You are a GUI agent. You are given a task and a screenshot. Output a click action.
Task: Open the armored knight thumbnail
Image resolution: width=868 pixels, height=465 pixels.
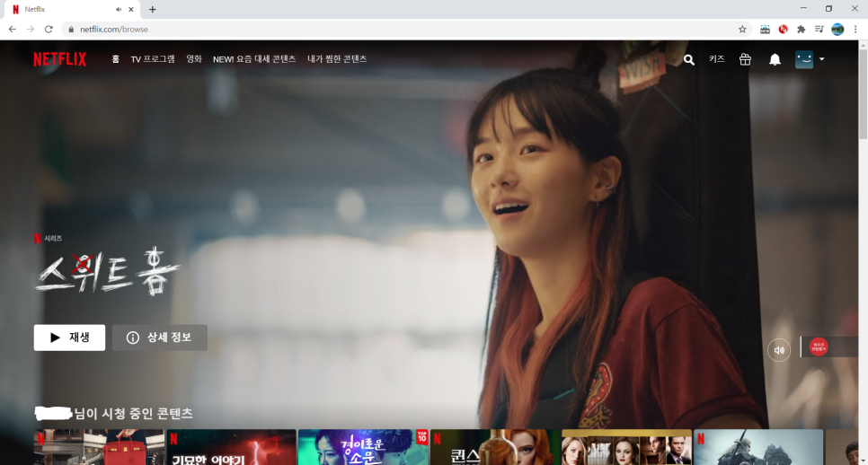758,447
